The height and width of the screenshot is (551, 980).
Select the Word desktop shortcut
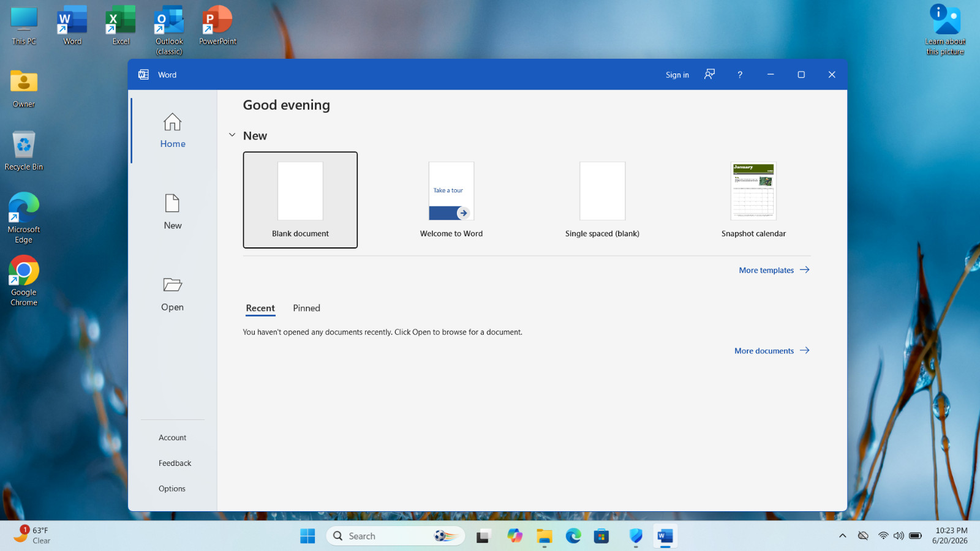(x=72, y=26)
